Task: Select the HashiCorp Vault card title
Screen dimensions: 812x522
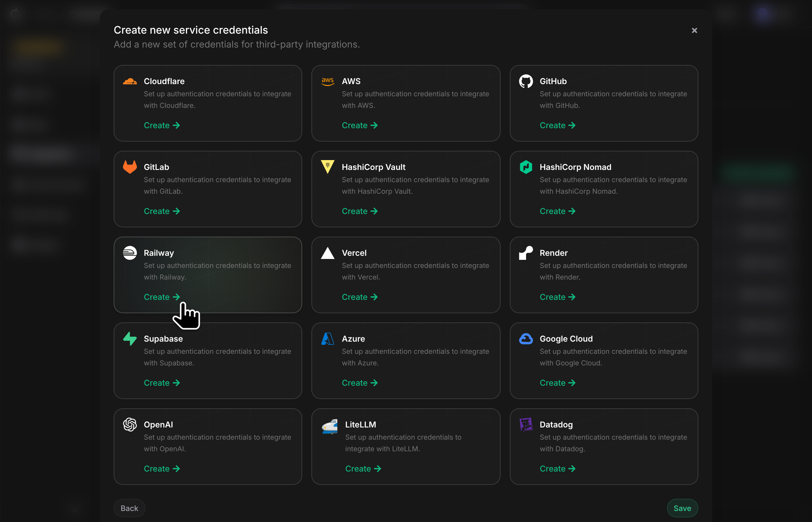Action: pyautogui.click(x=374, y=167)
